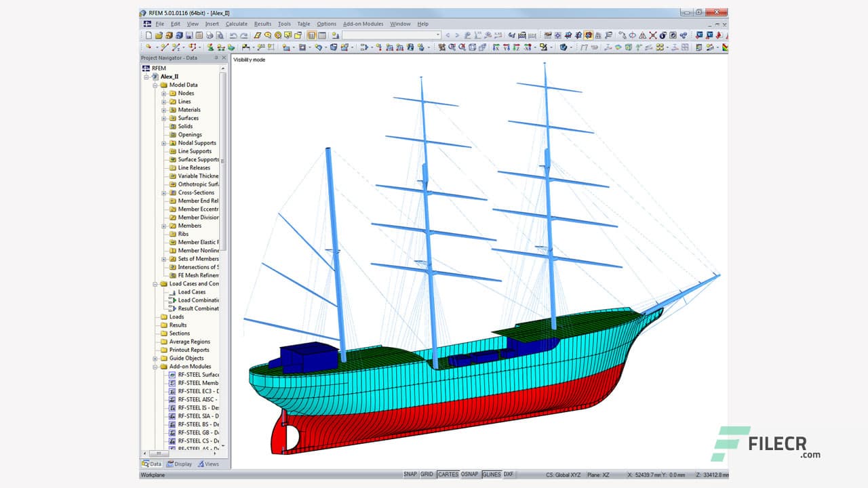The width and height of the screenshot is (868, 488).
Task: Open the dropdown of the toolbar combo box
Action: click(x=438, y=35)
